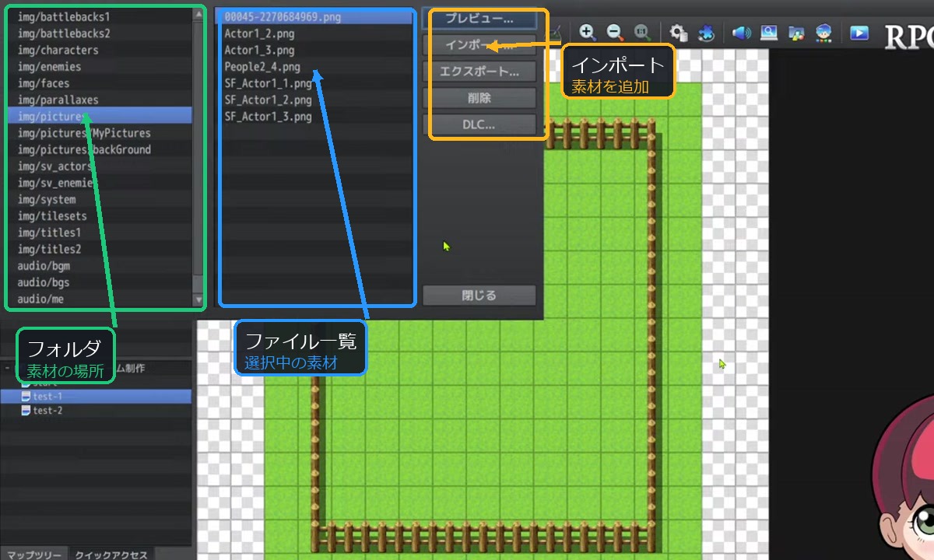Image resolution: width=934 pixels, height=560 pixels.
Task: Select the audio/me folder
Action: [x=99, y=299]
